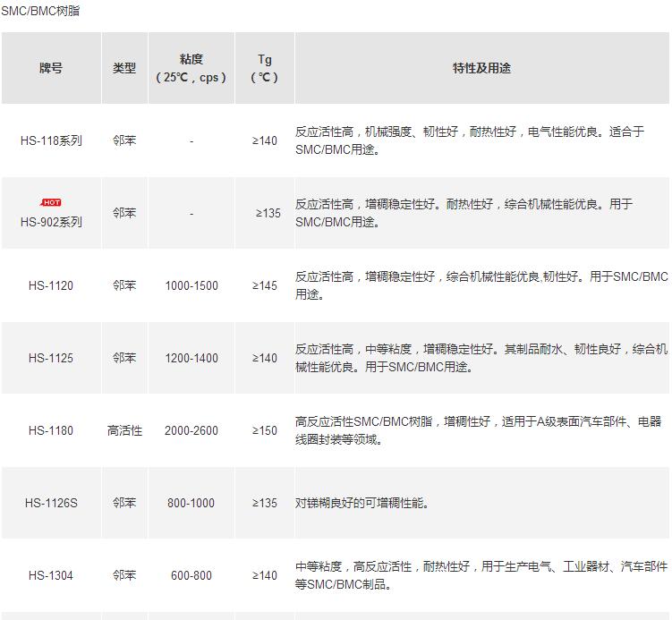Click the HS-1304 product name

[51, 575]
